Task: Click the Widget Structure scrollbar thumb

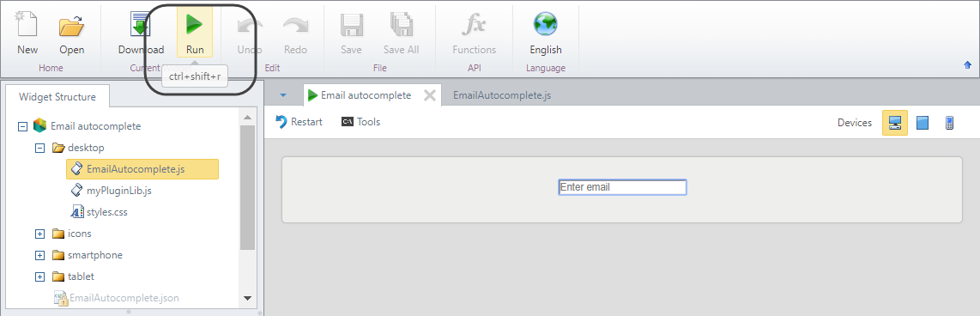Action: (247, 187)
